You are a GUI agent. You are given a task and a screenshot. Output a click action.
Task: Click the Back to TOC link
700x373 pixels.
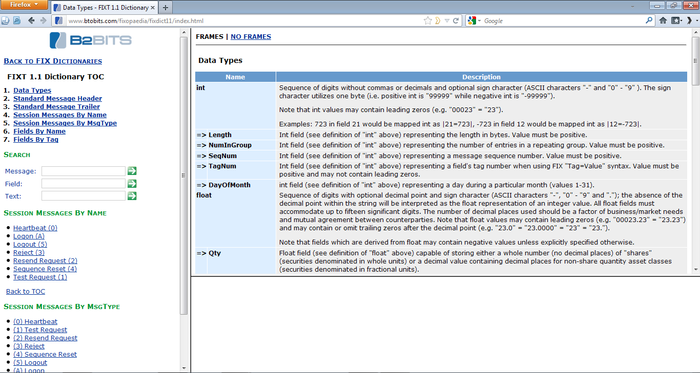pyautogui.click(x=25, y=291)
